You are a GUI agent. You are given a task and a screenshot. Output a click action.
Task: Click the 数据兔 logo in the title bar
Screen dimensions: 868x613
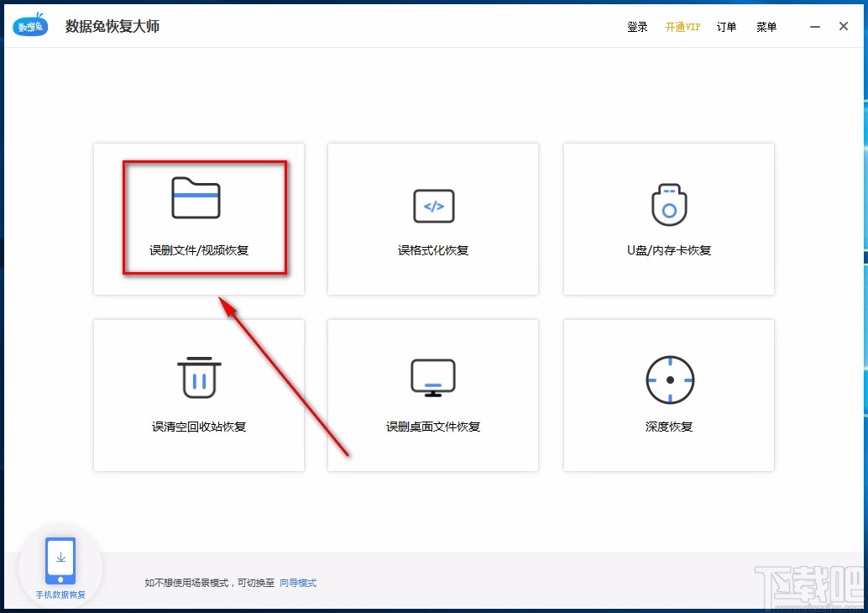click(30, 25)
